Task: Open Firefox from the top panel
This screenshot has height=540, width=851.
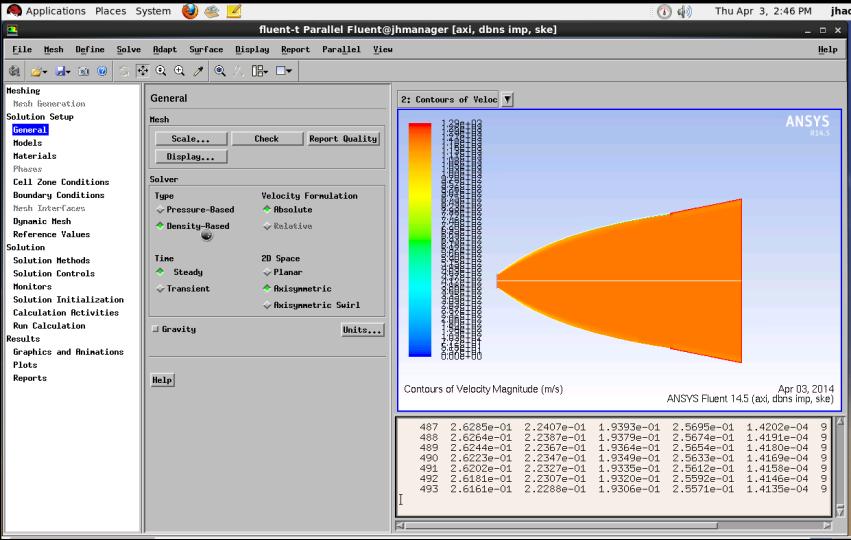Action: 190,11
